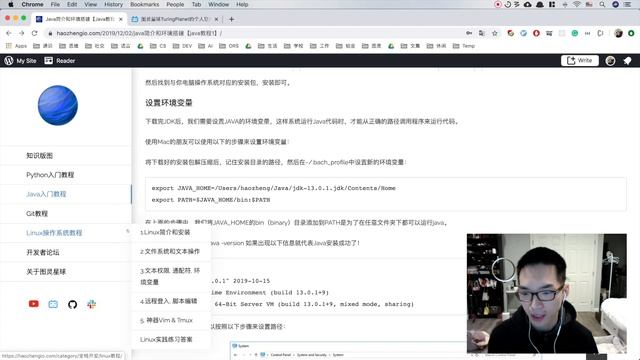The width and height of the screenshot is (640, 360).
Task: Open the GitHub social icon
Action: [x=72, y=304]
